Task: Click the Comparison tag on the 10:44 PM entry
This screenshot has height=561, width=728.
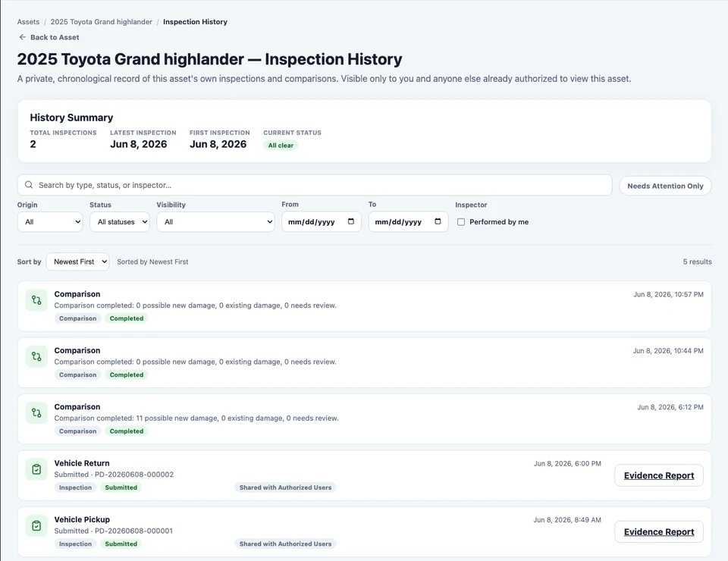Action: point(77,375)
